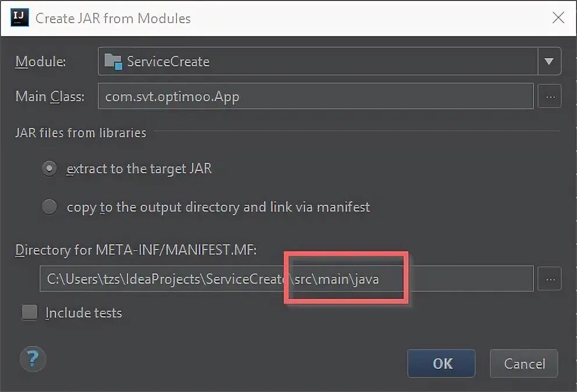Close the Create JAR from Modules dialog
This screenshot has width=577, height=392.
pos(558,17)
